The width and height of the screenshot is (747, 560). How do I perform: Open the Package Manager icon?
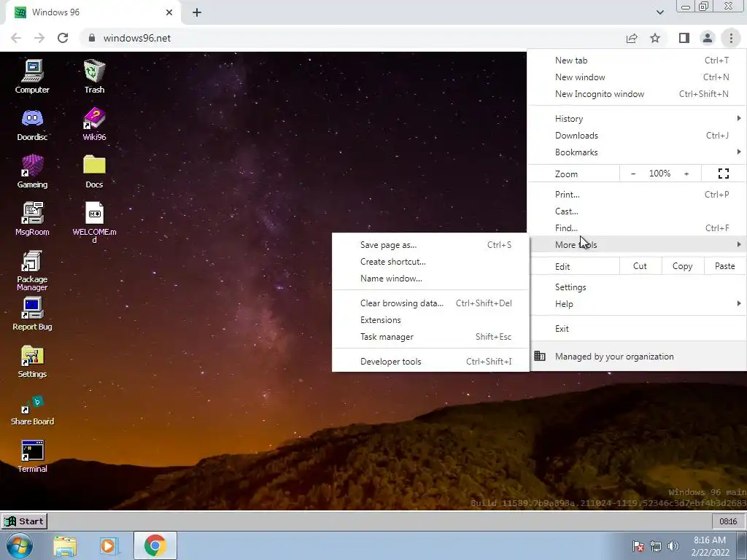(x=32, y=270)
